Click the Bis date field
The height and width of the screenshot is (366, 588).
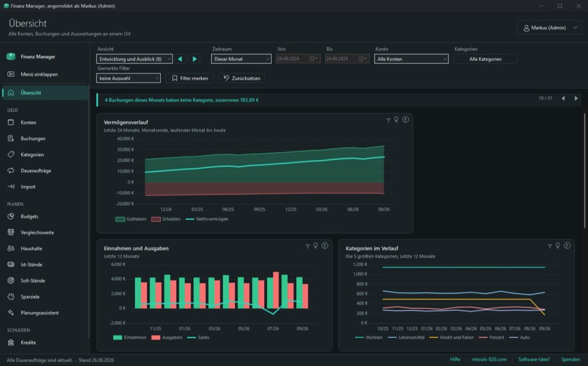pyautogui.click(x=347, y=59)
